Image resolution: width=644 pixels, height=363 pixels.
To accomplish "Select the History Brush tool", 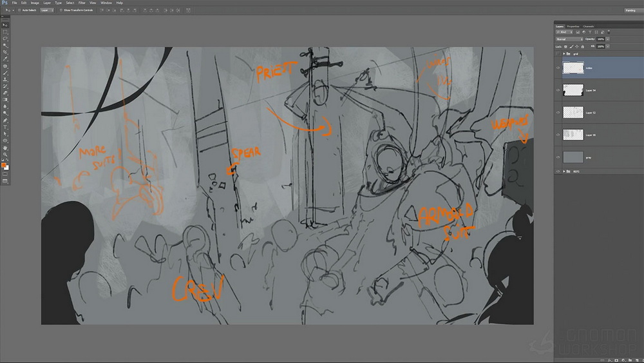I will click(5, 86).
